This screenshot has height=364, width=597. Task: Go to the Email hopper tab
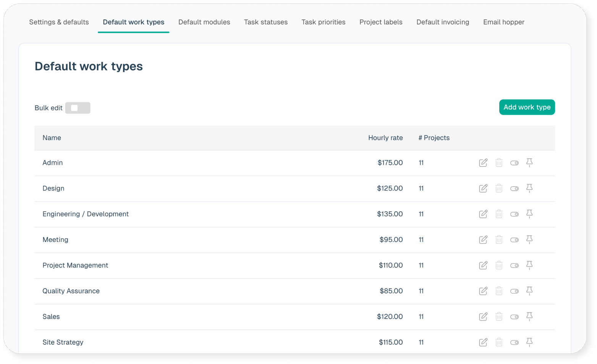pyautogui.click(x=503, y=22)
